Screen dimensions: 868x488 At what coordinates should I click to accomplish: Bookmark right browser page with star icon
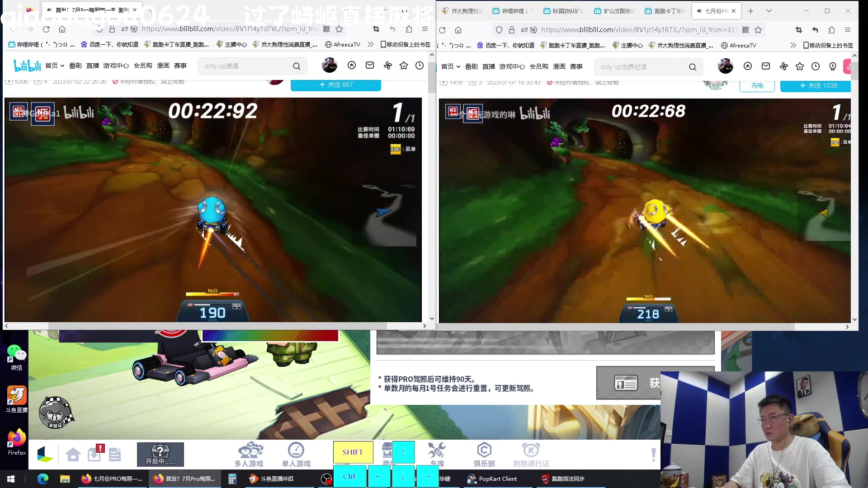(x=758, y=30)
